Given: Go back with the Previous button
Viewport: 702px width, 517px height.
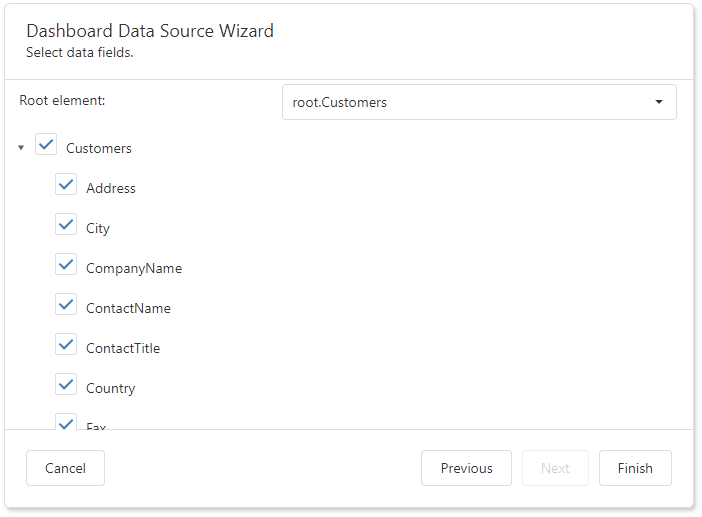Looking at the screenshot, I should click(x=466, y=468).
